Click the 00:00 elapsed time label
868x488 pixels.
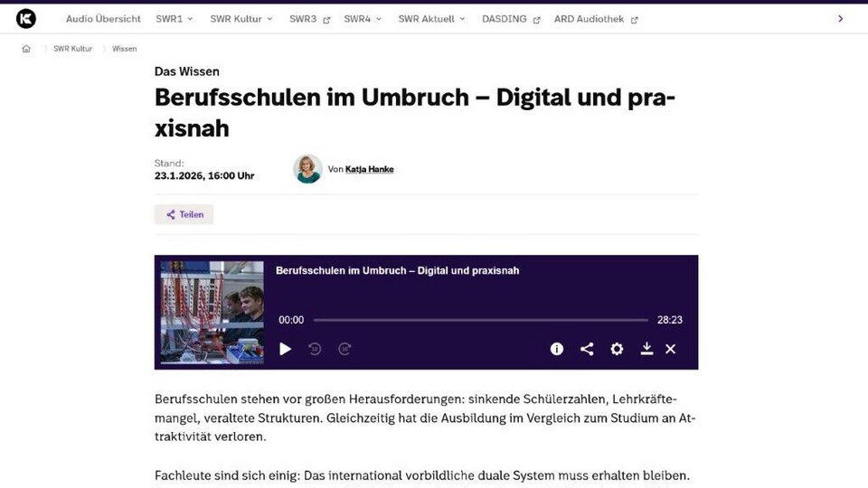291,320
